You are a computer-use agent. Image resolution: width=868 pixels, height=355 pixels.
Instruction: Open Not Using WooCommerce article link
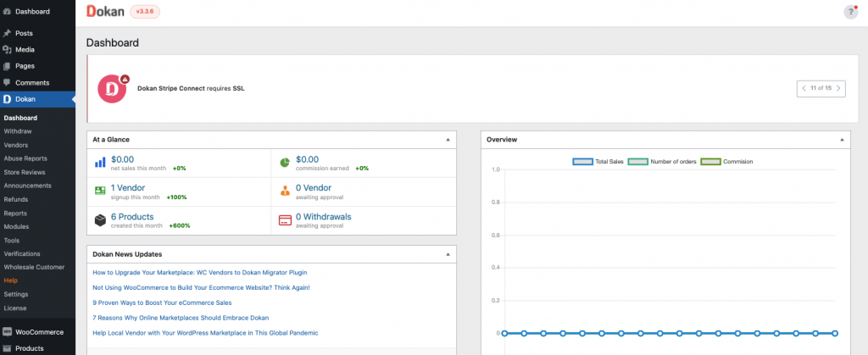coord(201,287)
